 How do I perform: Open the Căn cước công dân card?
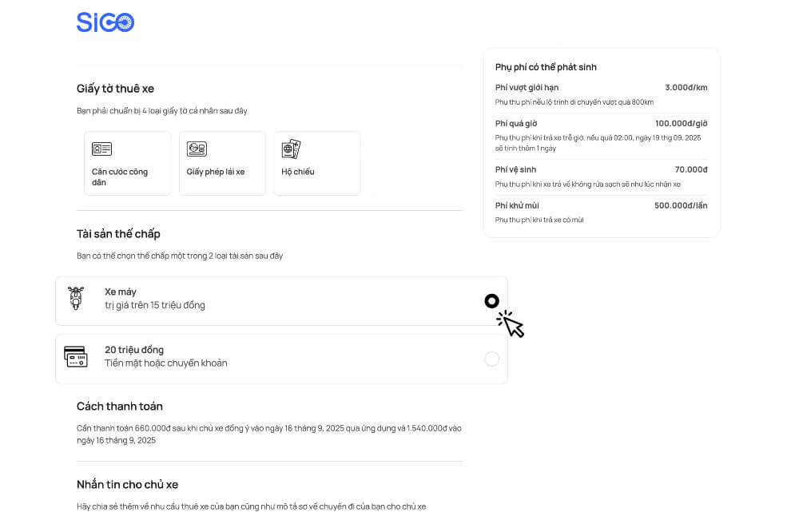[127, 164]
